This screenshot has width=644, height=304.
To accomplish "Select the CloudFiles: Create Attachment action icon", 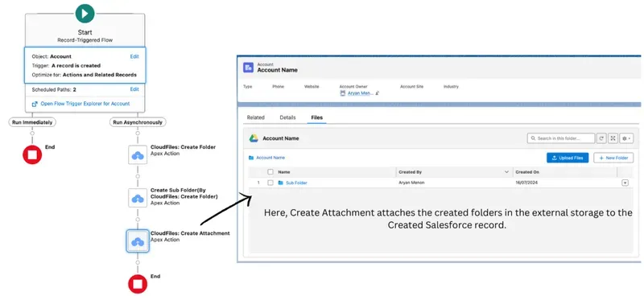I will click(x=138, y=241).
